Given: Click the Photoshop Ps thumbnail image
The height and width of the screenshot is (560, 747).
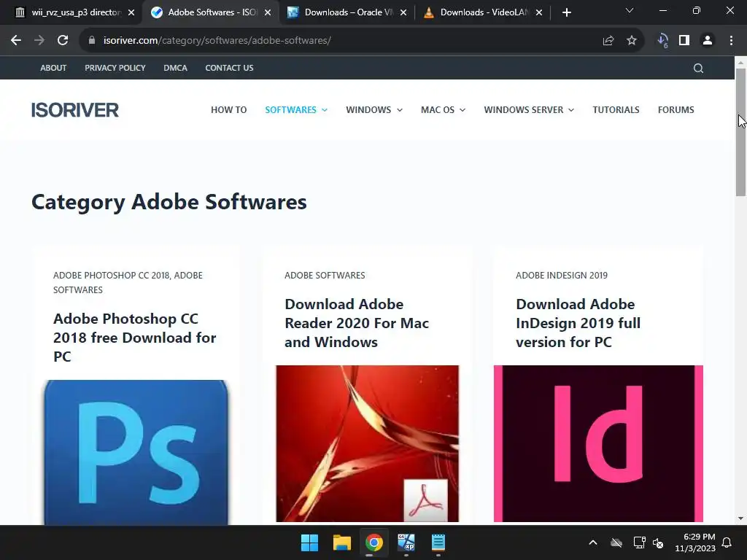Looking at the screenshot, I should [136, 452].
